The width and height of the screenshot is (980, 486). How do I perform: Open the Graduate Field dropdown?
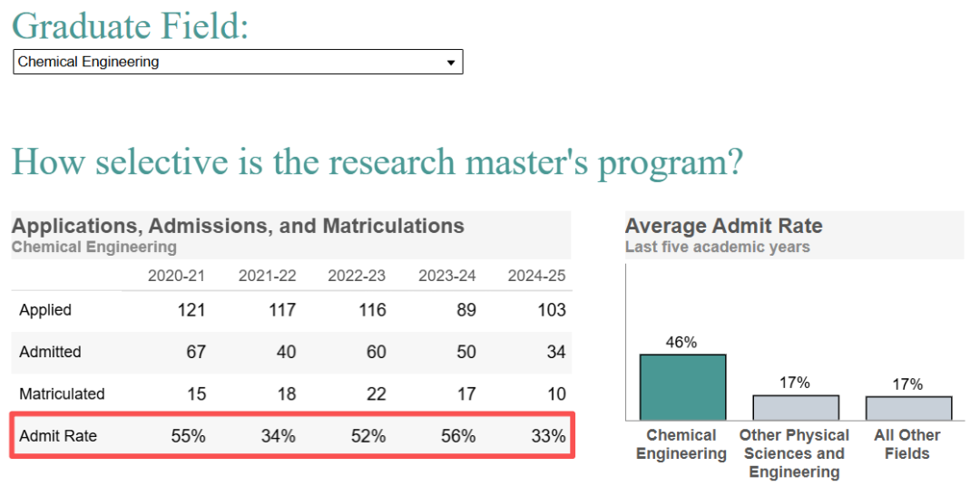pos(237,62)
